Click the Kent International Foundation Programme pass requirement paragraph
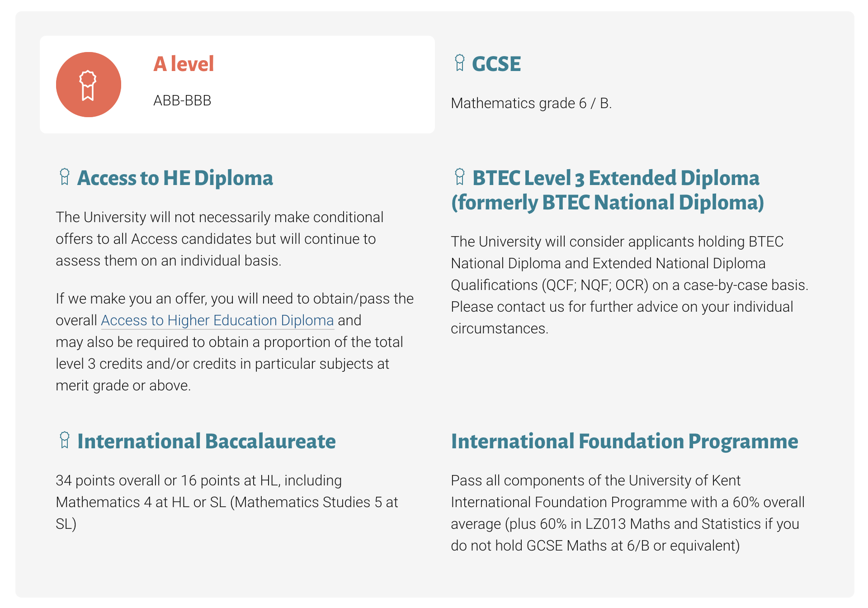This screenshot has height=608, width=868. point(627,513)
